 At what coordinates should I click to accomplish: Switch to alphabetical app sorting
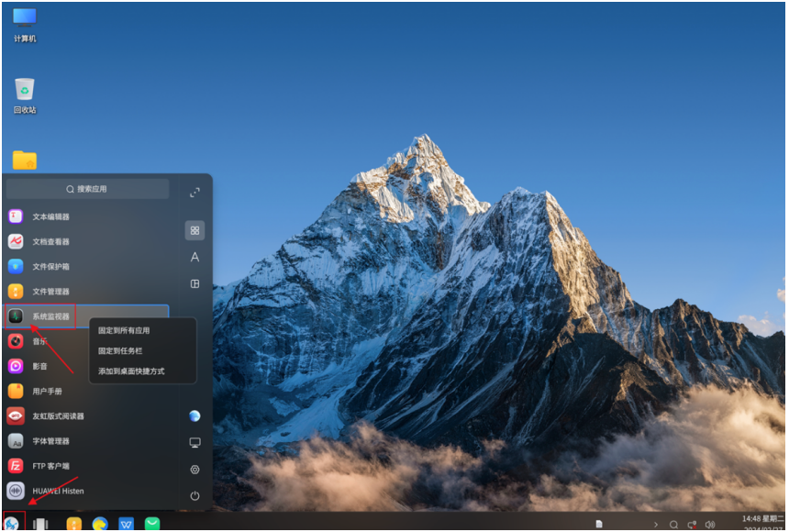pos(194,258)
